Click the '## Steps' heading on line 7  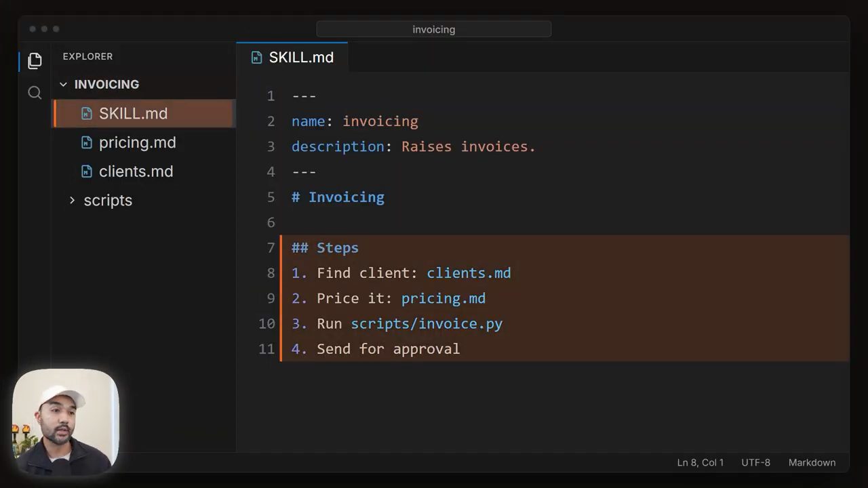click(325, 248)
